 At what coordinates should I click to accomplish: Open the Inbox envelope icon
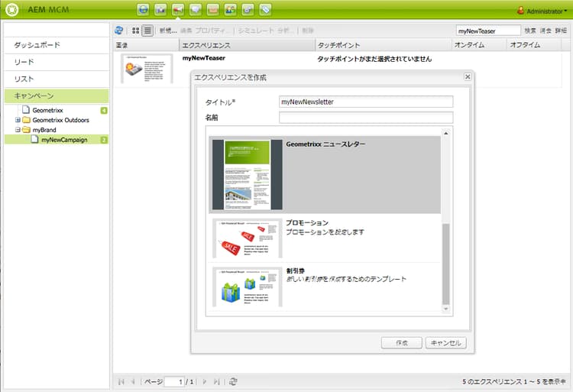[213, 9]
